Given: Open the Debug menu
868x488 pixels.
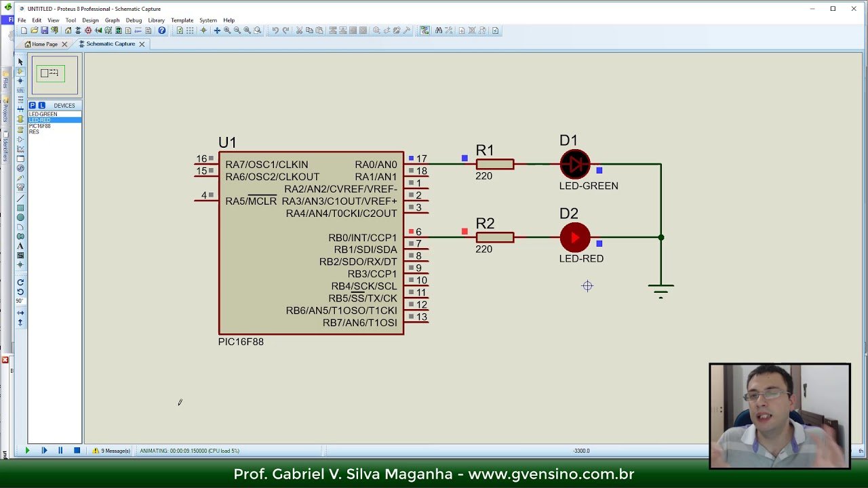Looking at the screenshot, I should 134,20.
